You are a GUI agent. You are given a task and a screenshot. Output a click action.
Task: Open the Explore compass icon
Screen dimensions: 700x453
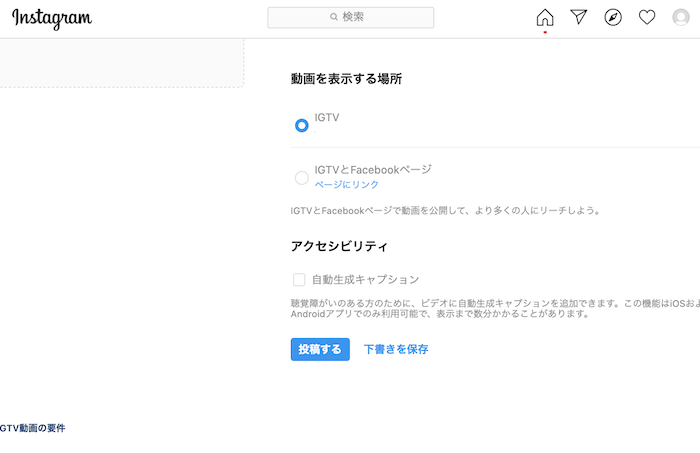(x=612, y=17)
